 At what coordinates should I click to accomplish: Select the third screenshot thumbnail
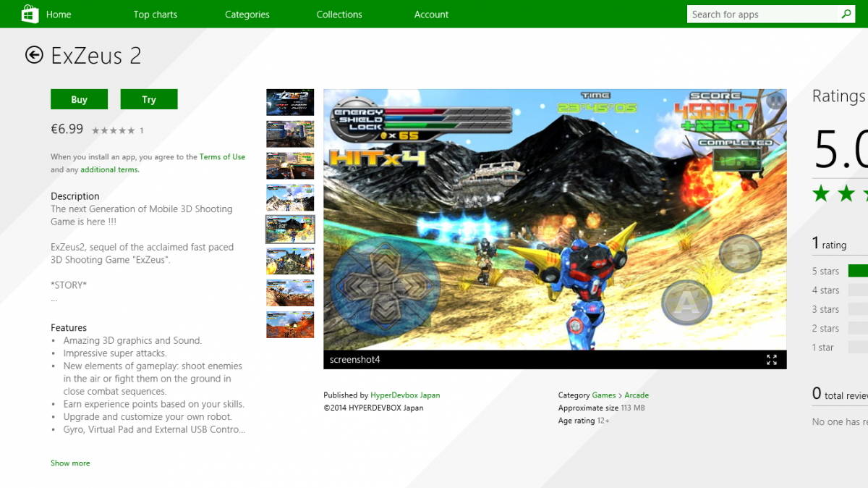290,166
